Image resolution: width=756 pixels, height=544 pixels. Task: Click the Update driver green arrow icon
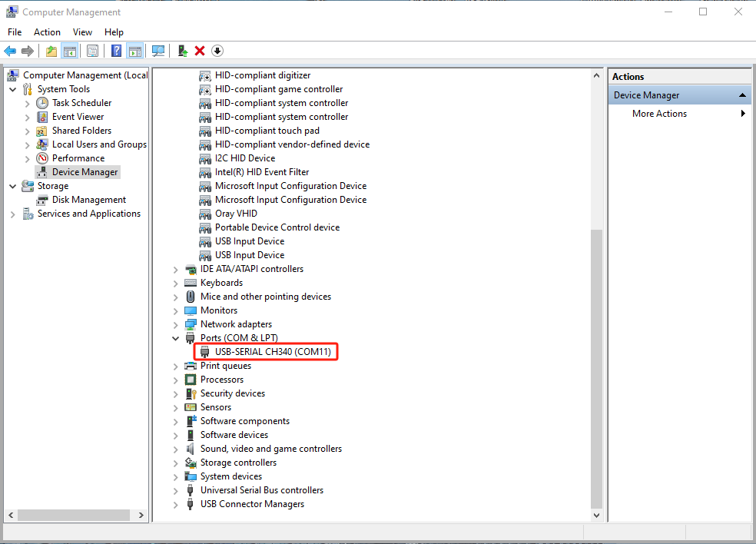182,51
